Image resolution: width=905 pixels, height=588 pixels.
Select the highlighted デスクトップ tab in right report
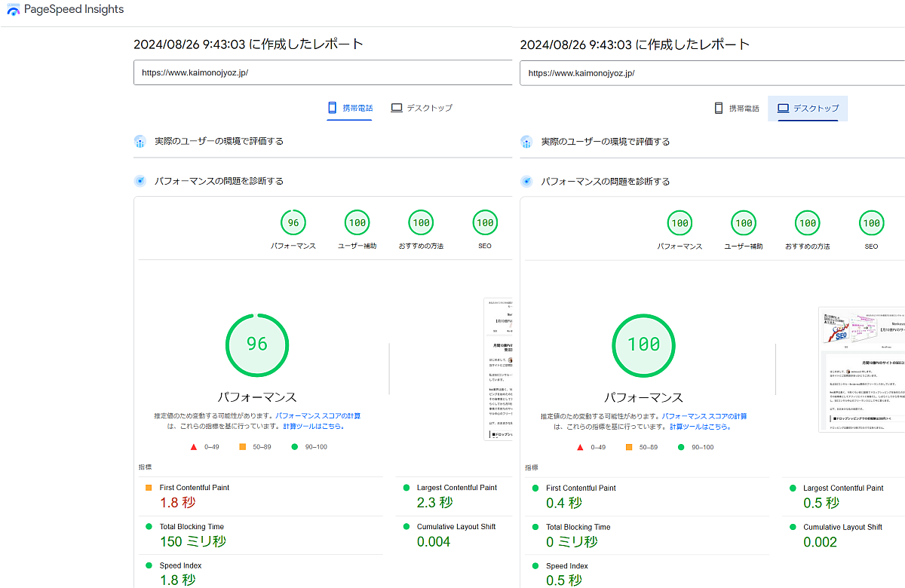point(808,109)
